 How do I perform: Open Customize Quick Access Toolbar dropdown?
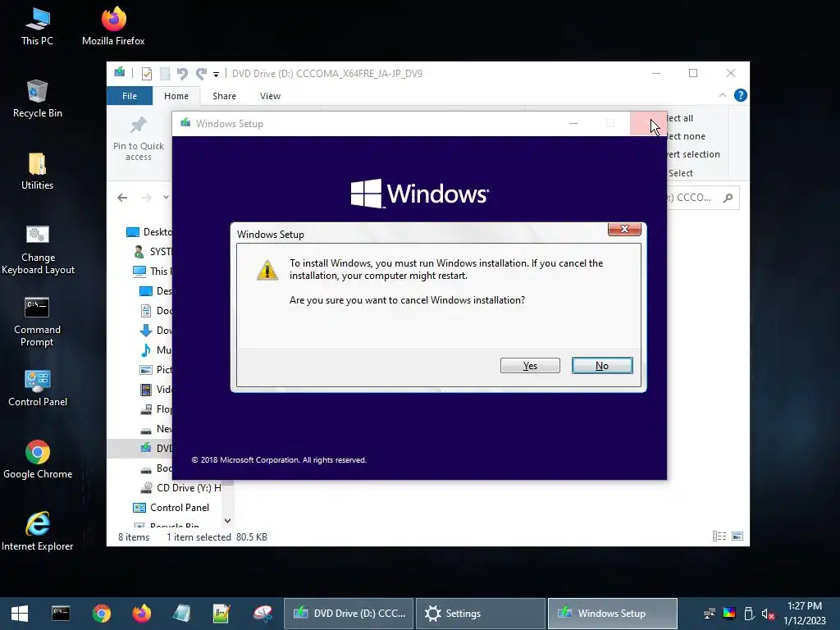click(216, 74)
